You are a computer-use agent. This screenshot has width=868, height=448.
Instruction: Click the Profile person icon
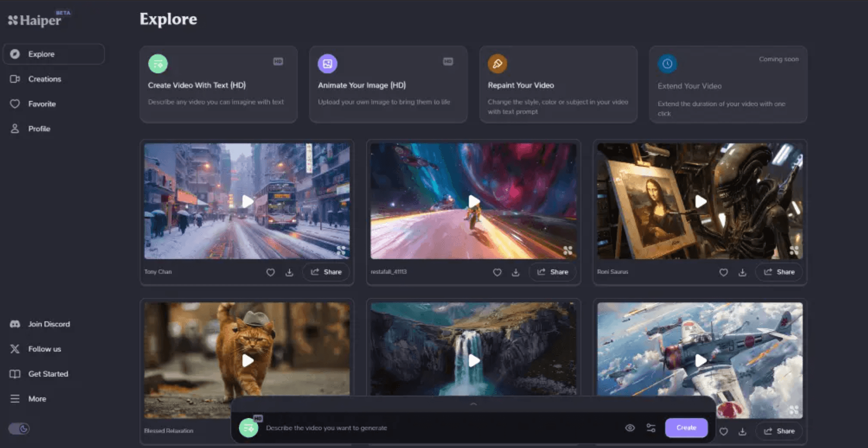(15, 129)
